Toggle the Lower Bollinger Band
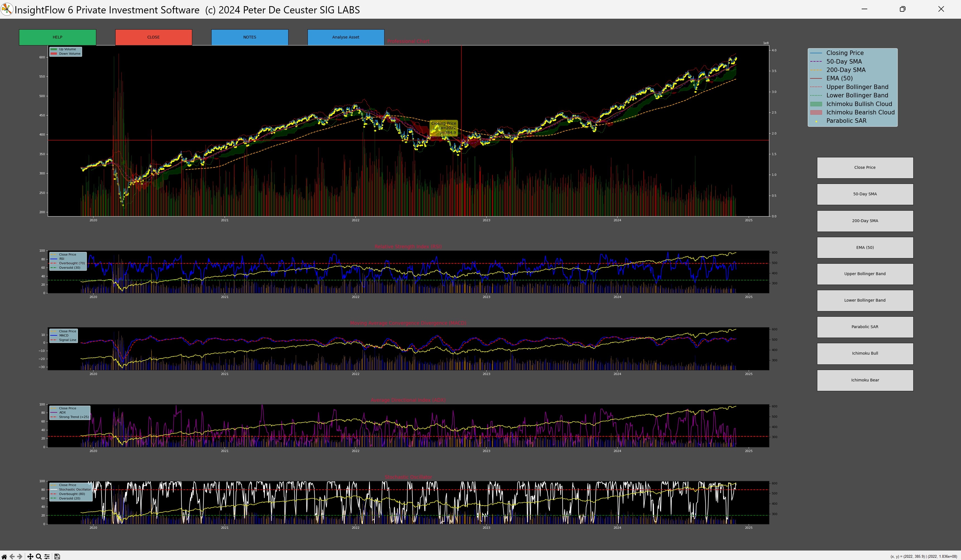The width and height of the screenshot is (961, 560). click(865, 301)
